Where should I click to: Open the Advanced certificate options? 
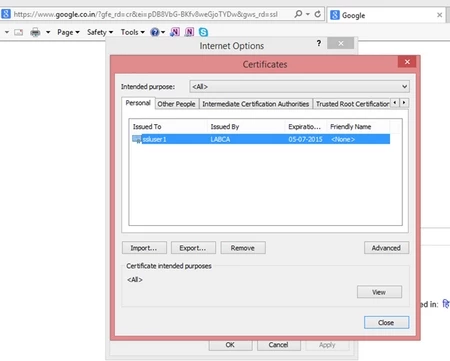(x=386, y=248)
